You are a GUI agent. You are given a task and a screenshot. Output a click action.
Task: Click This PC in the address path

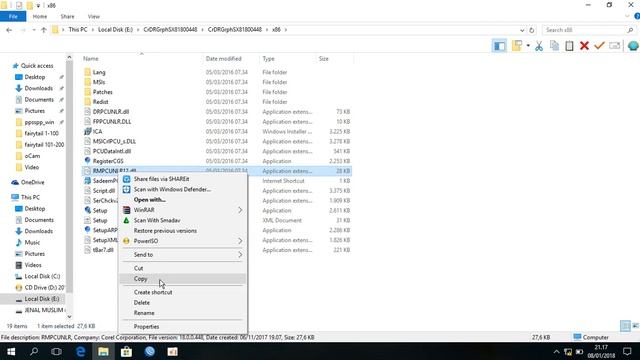78,30
